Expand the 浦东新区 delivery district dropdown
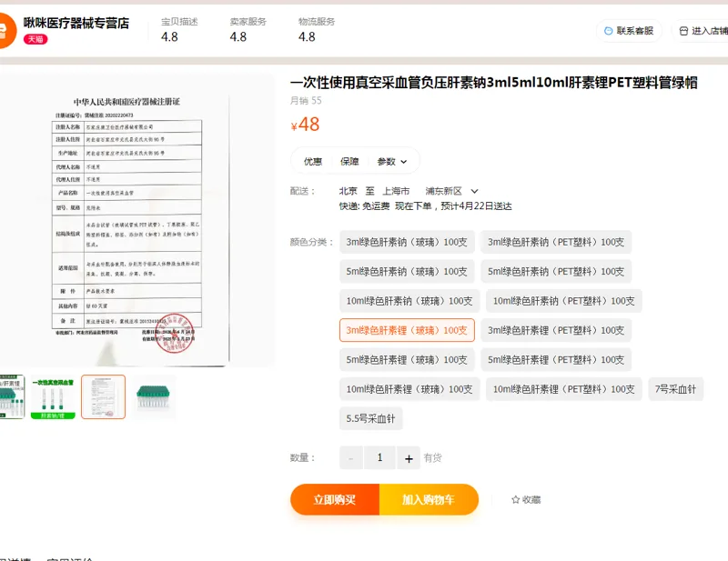728x561 pixels. click(451, 191)
